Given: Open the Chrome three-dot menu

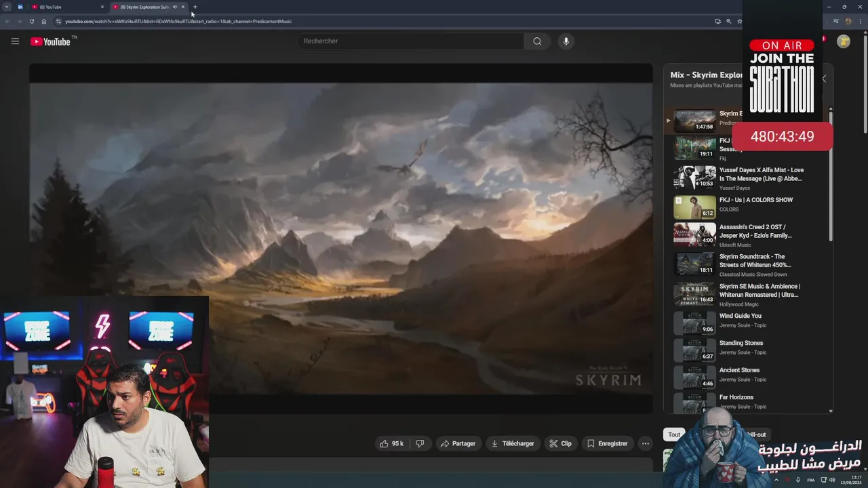Looking at the screenshot, I should [860, 21].
